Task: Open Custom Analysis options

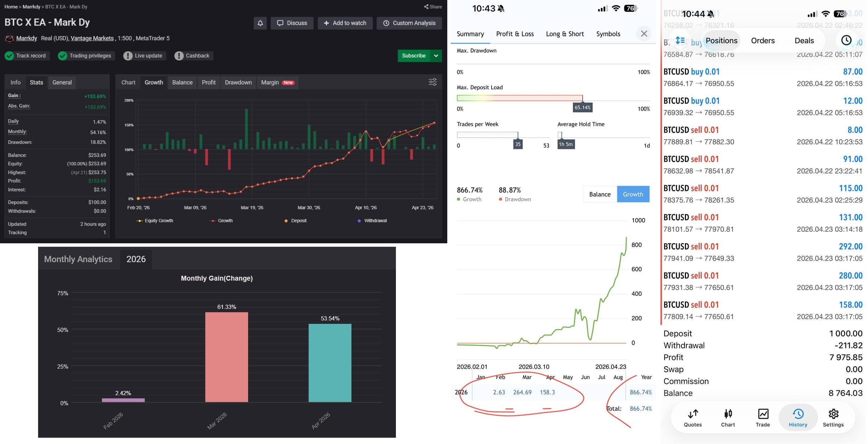Action: point(409,23)
